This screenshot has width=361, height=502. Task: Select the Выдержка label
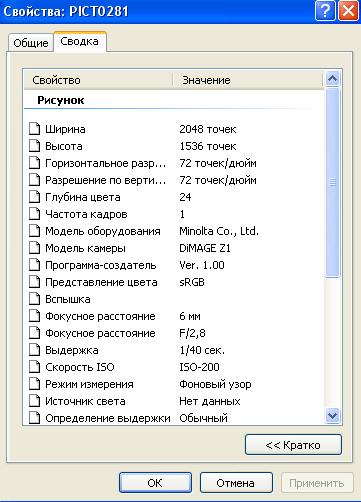(x=72, y=350)
